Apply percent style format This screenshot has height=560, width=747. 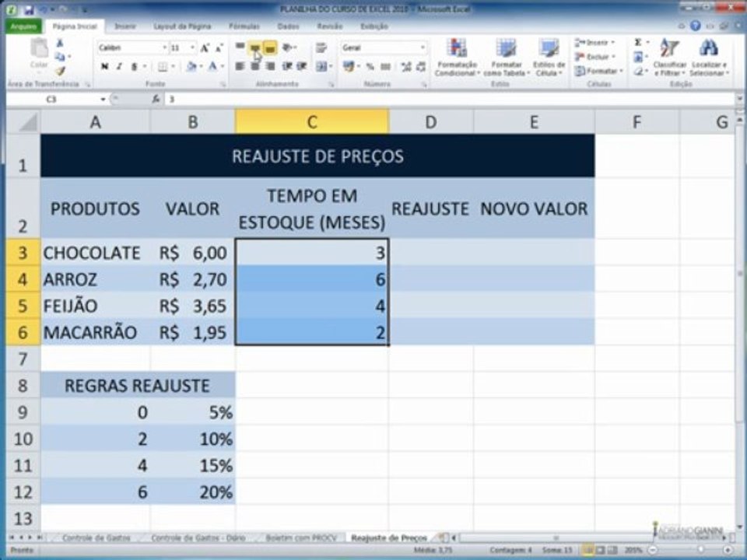(x=370, y=67)
